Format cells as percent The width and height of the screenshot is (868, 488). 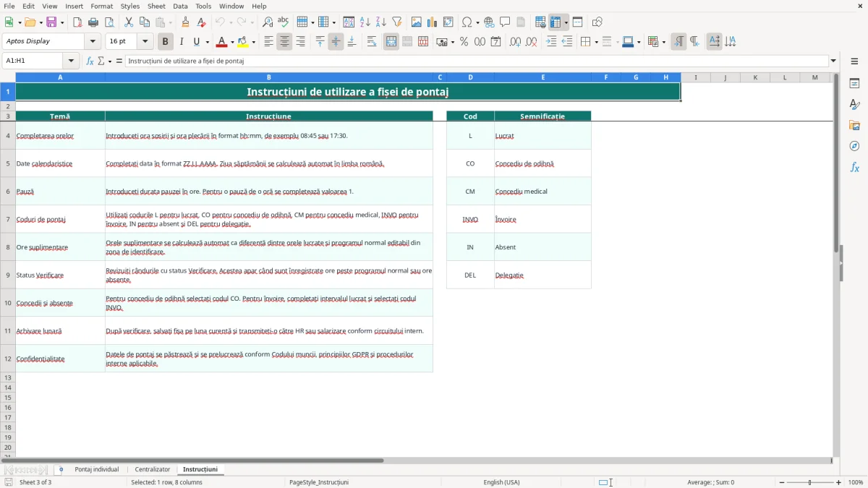tap(464, 42)
